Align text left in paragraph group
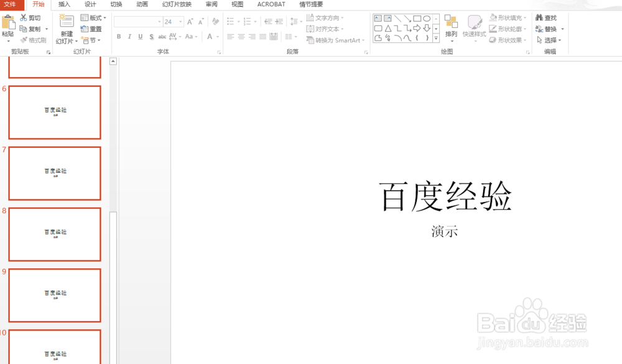This screenshot has width=622, height=364. coord(230,37)
